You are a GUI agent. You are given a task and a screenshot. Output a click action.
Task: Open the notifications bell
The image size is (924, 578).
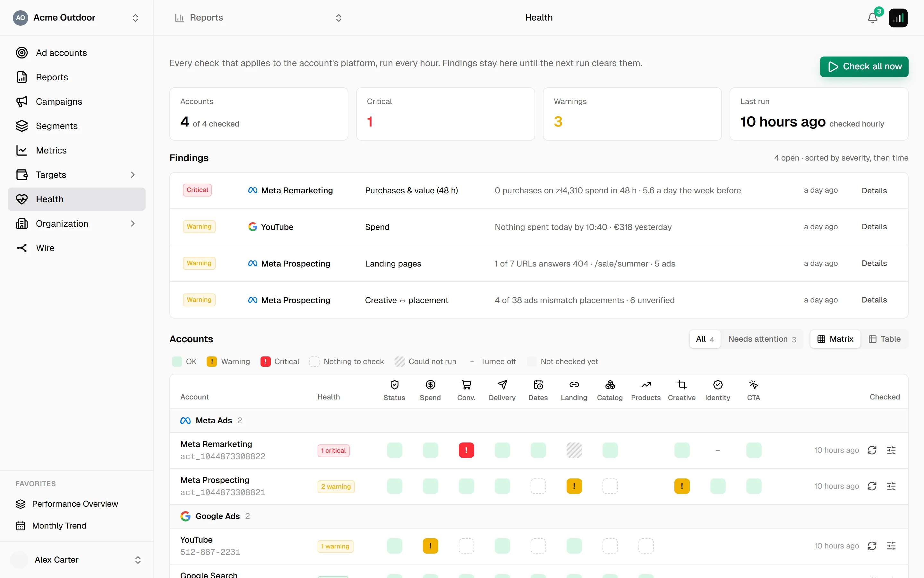point(872,18)
